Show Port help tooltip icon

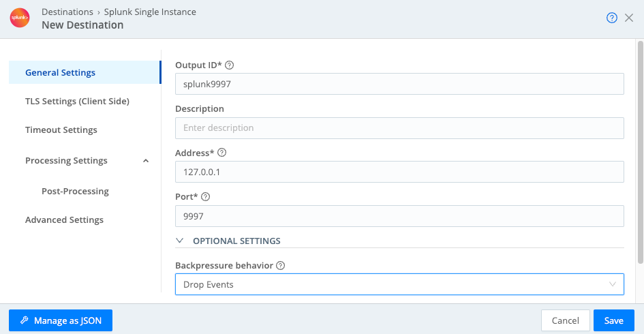click(x=205, y=196)
